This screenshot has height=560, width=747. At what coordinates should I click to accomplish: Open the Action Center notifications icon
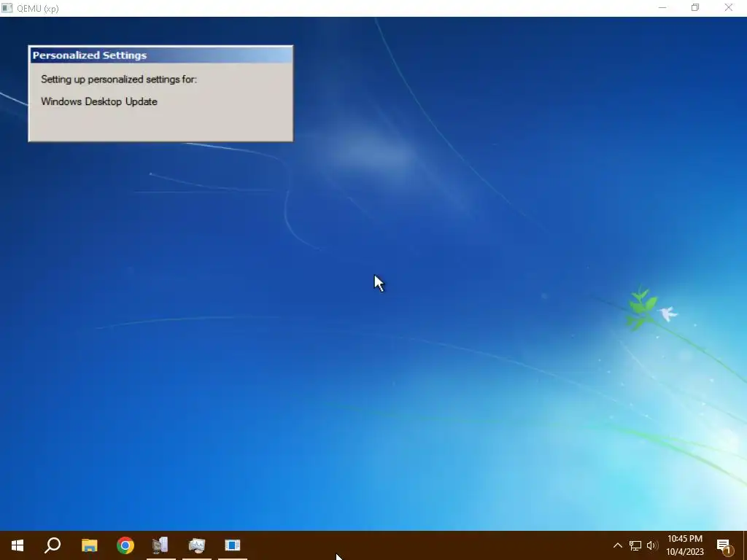(724, 545)
